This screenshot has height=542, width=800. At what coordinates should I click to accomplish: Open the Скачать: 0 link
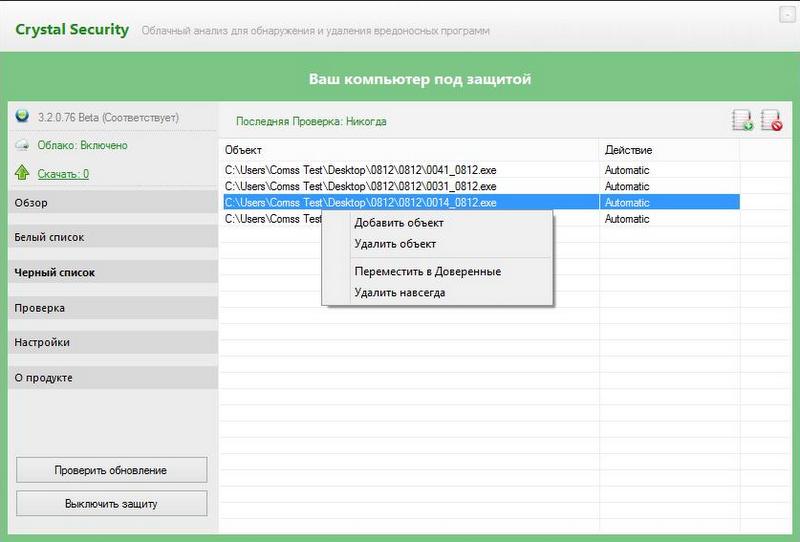point(63,174)
